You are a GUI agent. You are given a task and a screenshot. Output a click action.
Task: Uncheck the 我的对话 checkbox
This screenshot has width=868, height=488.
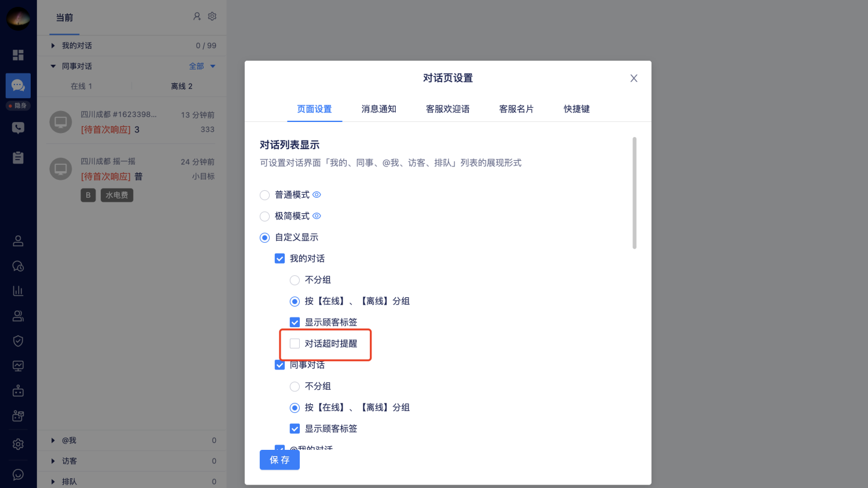point(279,258)
